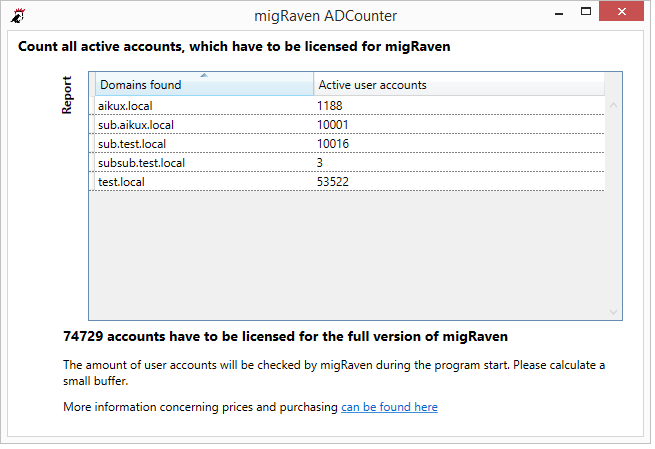Click the 10001 account count cell

click(x=333, y=124)
